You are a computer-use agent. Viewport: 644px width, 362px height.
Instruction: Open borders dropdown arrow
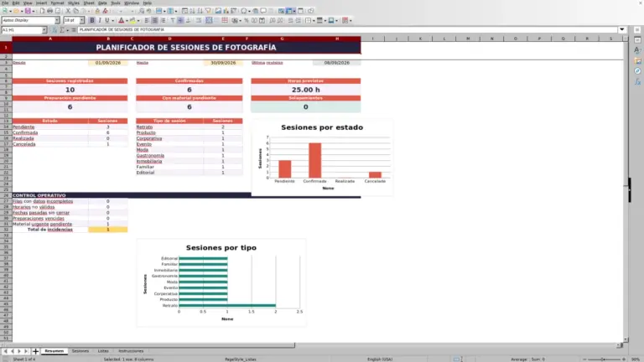pyautogui.click(x=314, y=20)
